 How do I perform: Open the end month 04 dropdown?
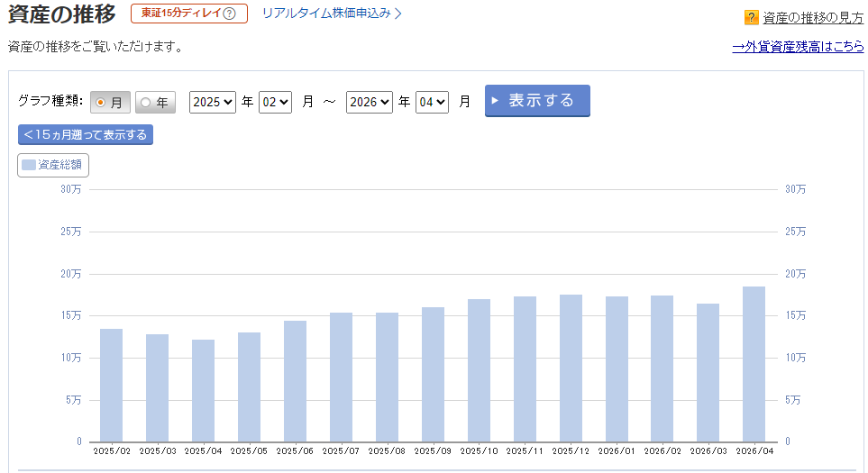432,102
